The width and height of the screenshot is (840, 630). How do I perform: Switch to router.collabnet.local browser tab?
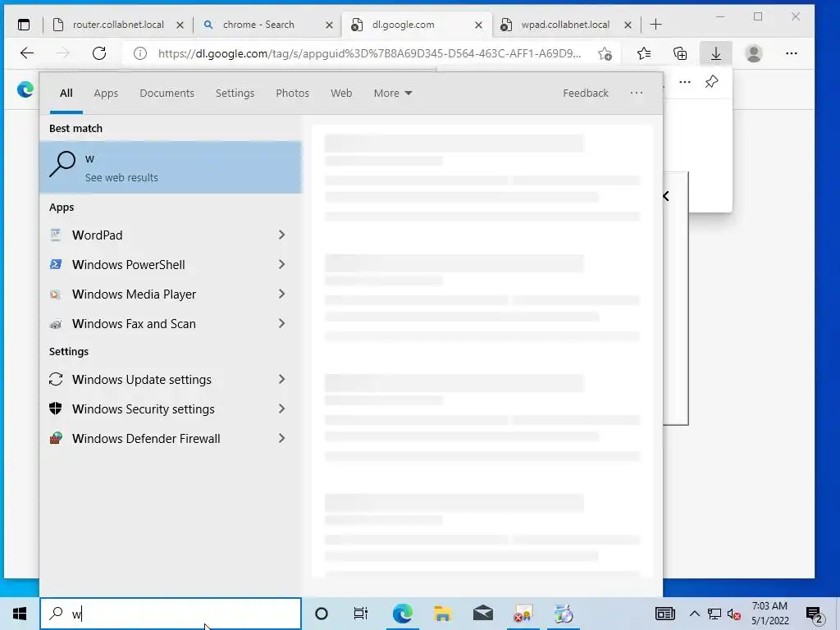point(118,25)
